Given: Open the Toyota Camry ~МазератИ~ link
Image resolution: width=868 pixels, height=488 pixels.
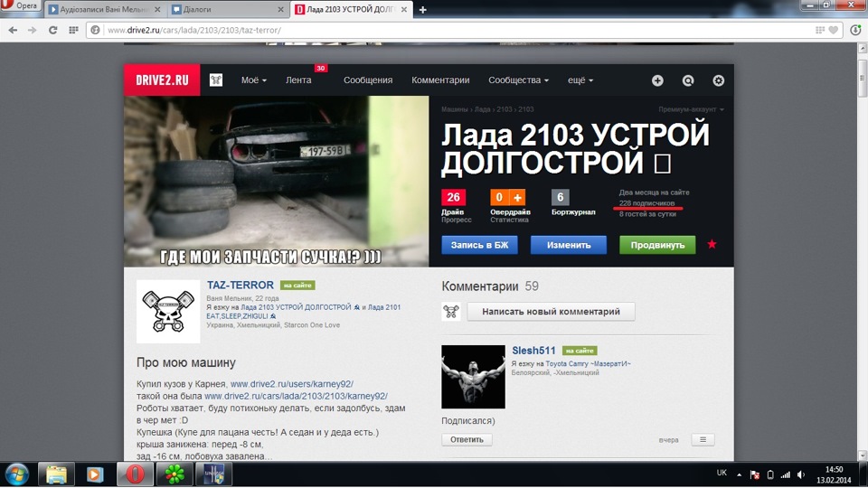Looking at the screenshot, I should 588,363.
